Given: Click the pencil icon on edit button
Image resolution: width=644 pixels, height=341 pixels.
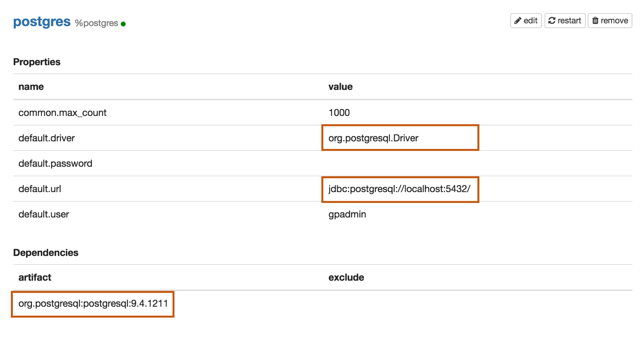Looking at the screenshot, I should pos(518,21).
